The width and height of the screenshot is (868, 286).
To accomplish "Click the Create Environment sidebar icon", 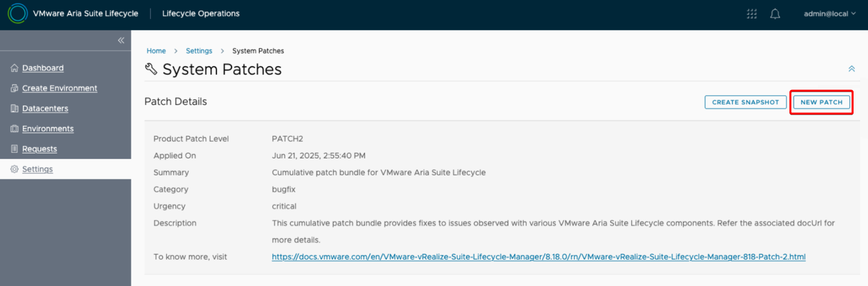I will (14, 88).
